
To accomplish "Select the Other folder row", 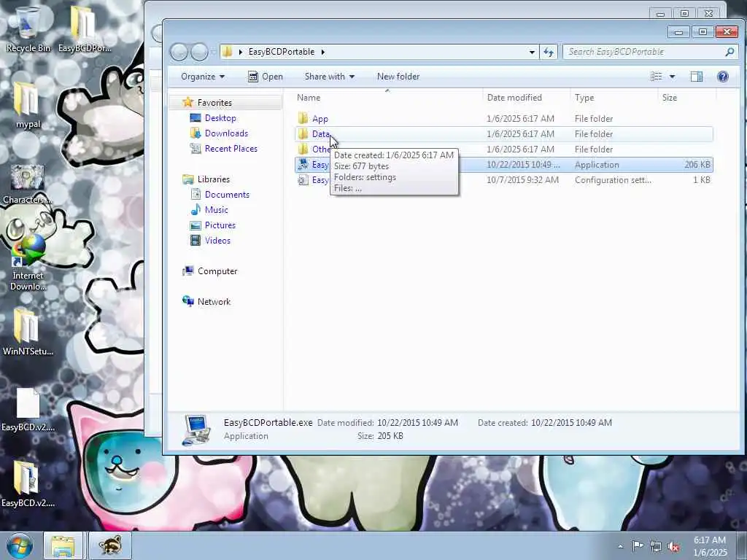I will (x=504, y=149).
